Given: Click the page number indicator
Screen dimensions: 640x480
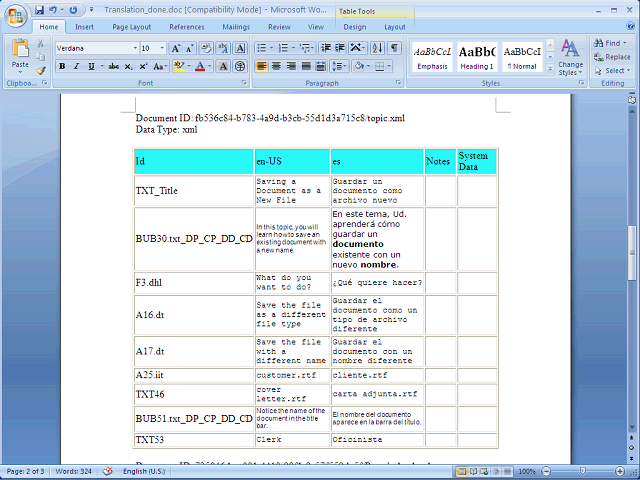Looking at the screenshot, I should (x=25, y=471).
